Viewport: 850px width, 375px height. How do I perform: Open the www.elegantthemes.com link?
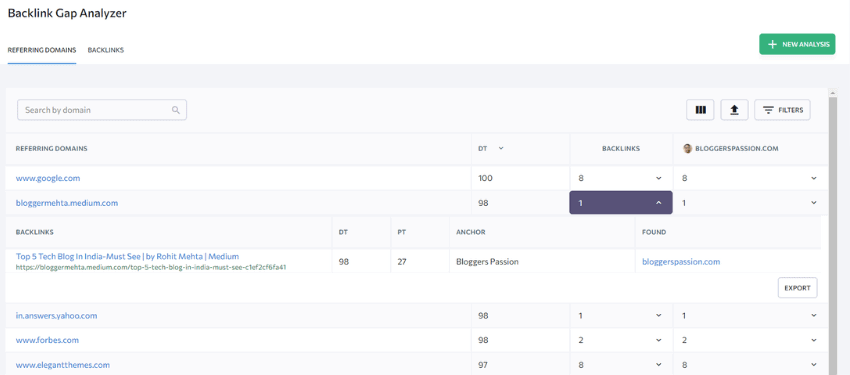tap(63, 365)
